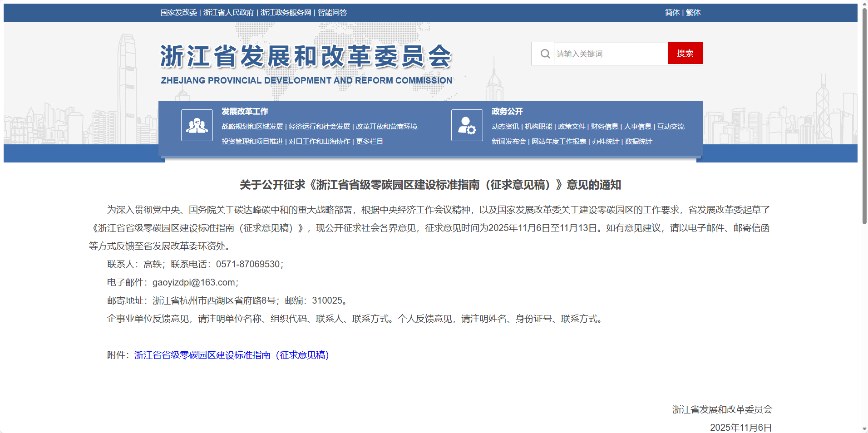Image resolution: width=868 pixels, height=433 pixels.
Task: Select 数据统计 menu link
Action: click(x=638, y=142)
